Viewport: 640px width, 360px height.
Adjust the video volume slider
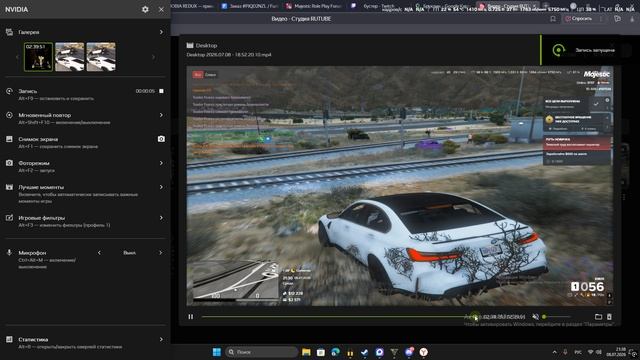pos(556,317)
